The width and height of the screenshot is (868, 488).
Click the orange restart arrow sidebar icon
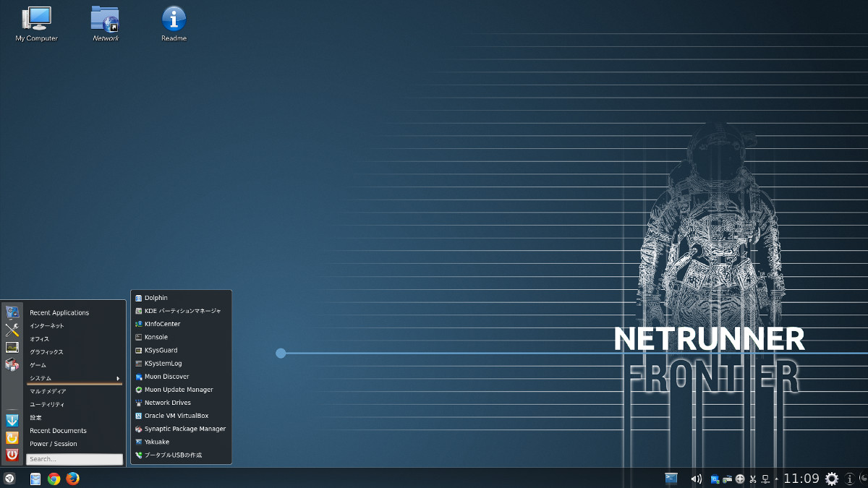[x=12, y=437]
